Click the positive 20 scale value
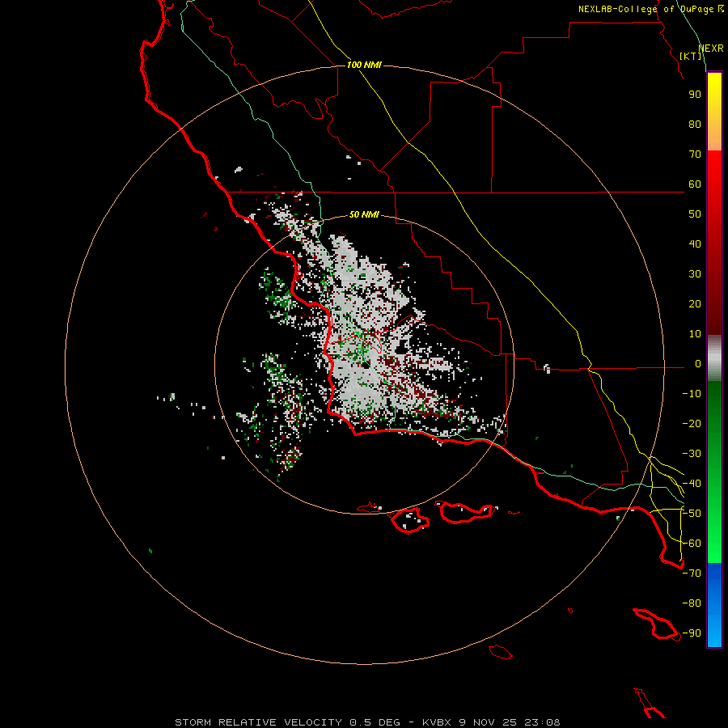The width and height of the screenshot is (728, 728). (695, 304)
